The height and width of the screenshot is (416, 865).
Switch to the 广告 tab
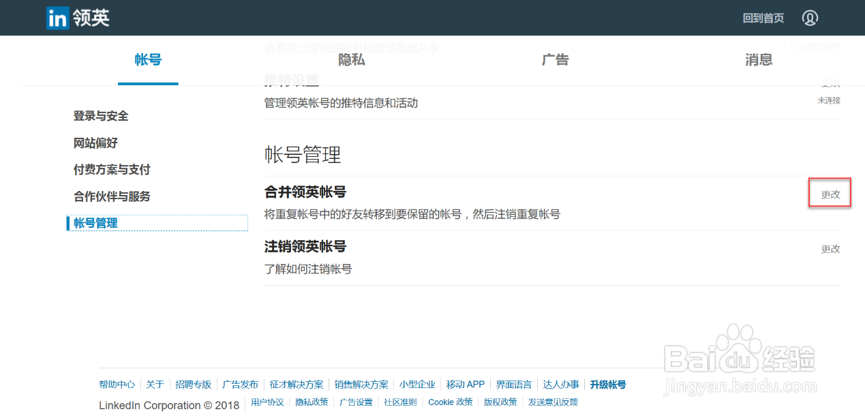point(555,60)
